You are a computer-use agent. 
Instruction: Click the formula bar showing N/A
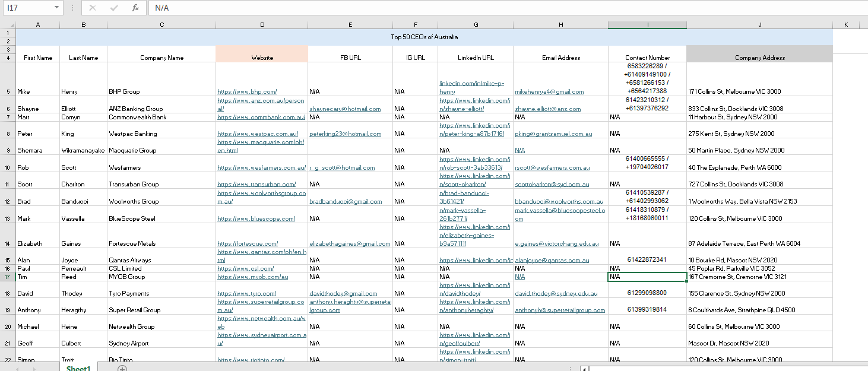(x=508, y=8)
